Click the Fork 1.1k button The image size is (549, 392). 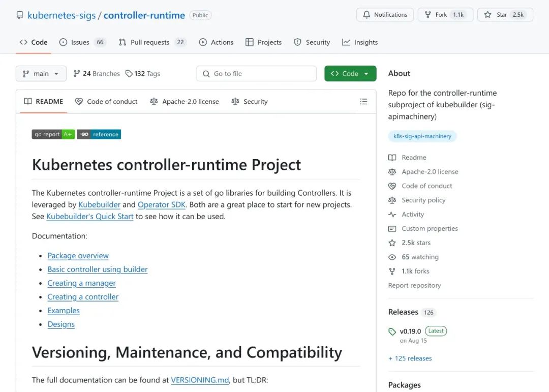[445, 15]
